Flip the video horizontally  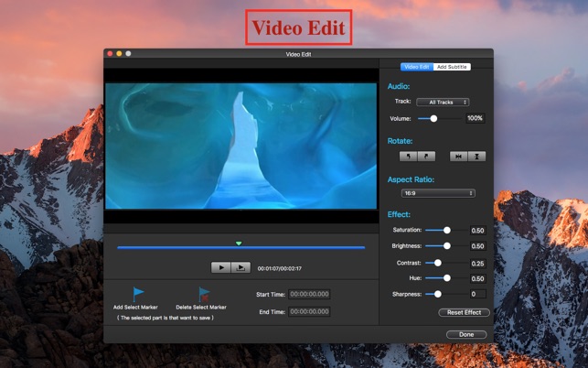coord(459,157)
